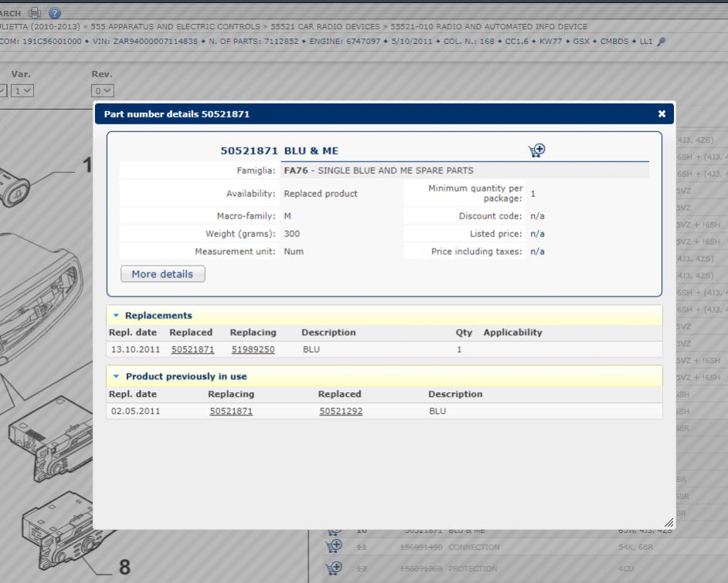Click struck-through part number 156091498
This screenshot has width=728, height=583.
click(421, 547)
